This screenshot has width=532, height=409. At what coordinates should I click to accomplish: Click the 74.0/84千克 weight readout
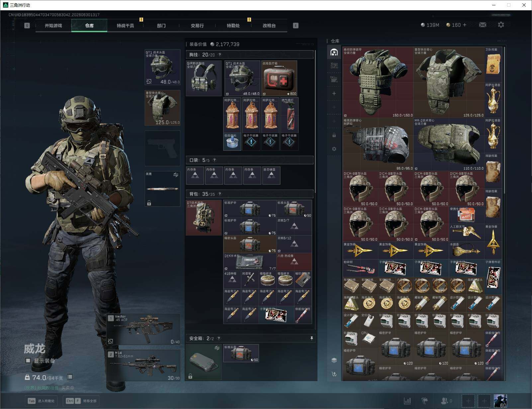click(44, 377)
